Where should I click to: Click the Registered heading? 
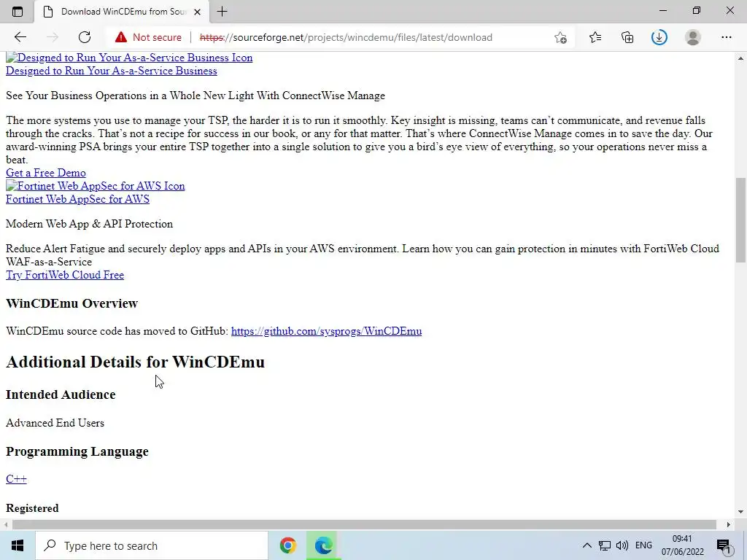point(32,508)
